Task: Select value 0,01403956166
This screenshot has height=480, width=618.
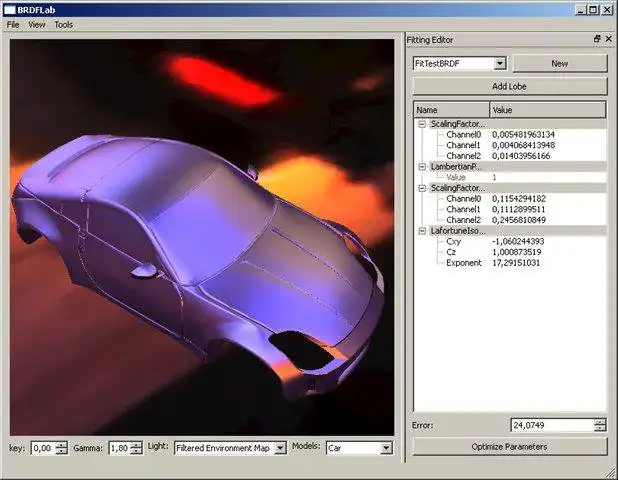Action: coord(521,156)
